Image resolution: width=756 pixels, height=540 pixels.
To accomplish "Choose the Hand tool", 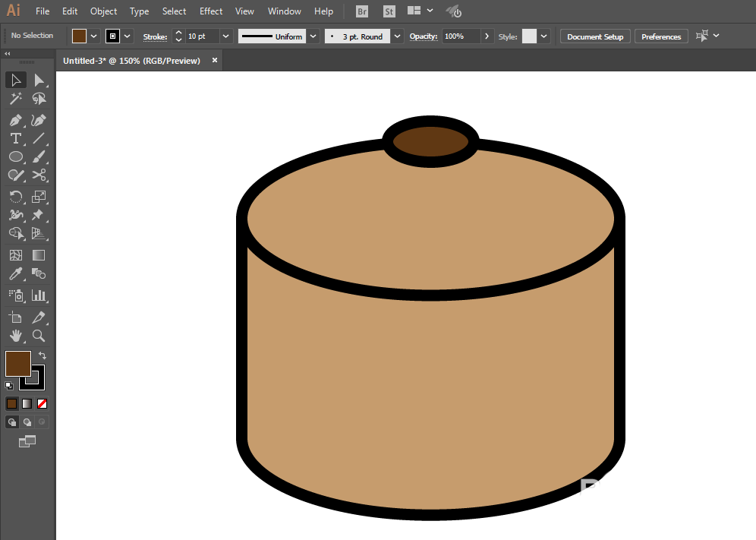I will pyautogui.click(x=15, y=336).
